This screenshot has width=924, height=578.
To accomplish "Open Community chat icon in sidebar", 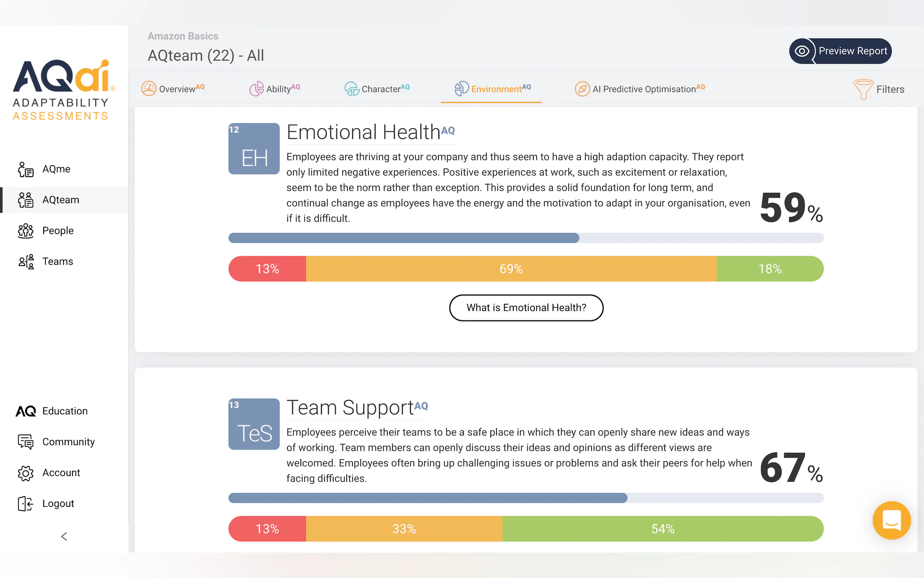I will [25, 442].
